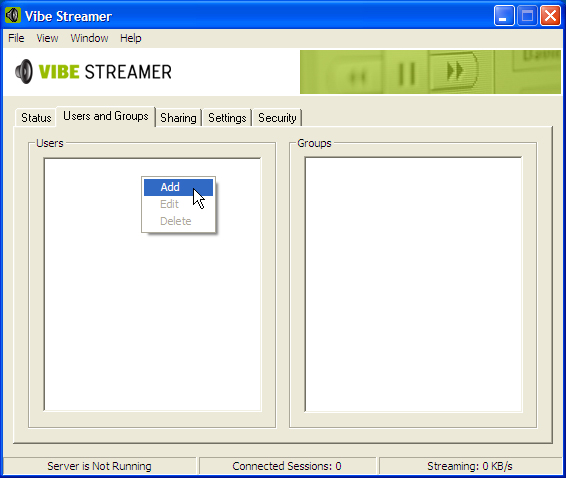Click inside the empty Groups list box
The width and height of the screenshot is (566, 478).
pyautogui.click(x=413, y=284)
